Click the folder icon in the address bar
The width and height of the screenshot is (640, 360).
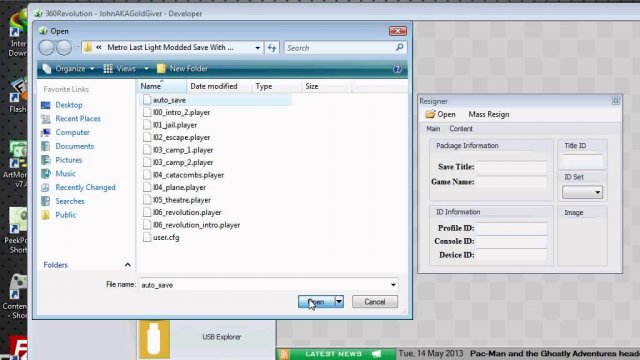pos(87,47)
